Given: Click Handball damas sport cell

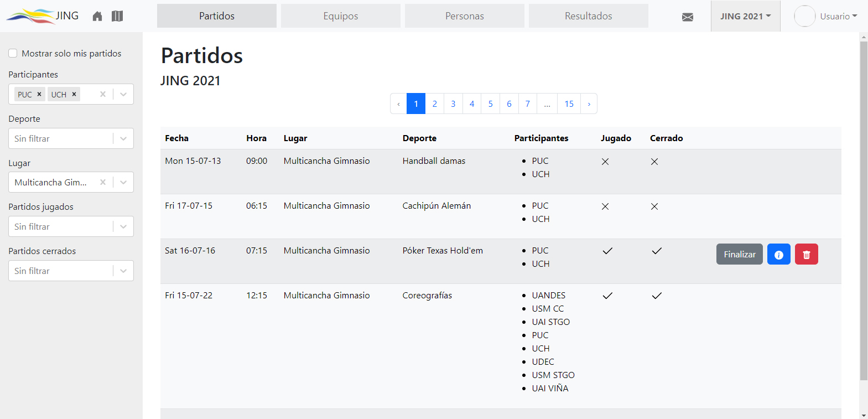Looking at the screenshot, I should (x=434, y=161).
